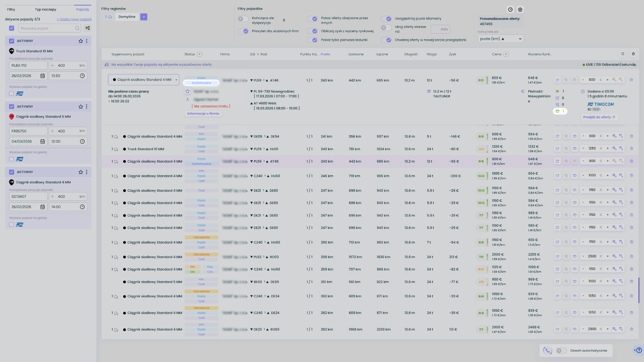644x362 pixels.
Task: Open three-dot menu of FR95700 vehicle card
Action: (87, 107)
